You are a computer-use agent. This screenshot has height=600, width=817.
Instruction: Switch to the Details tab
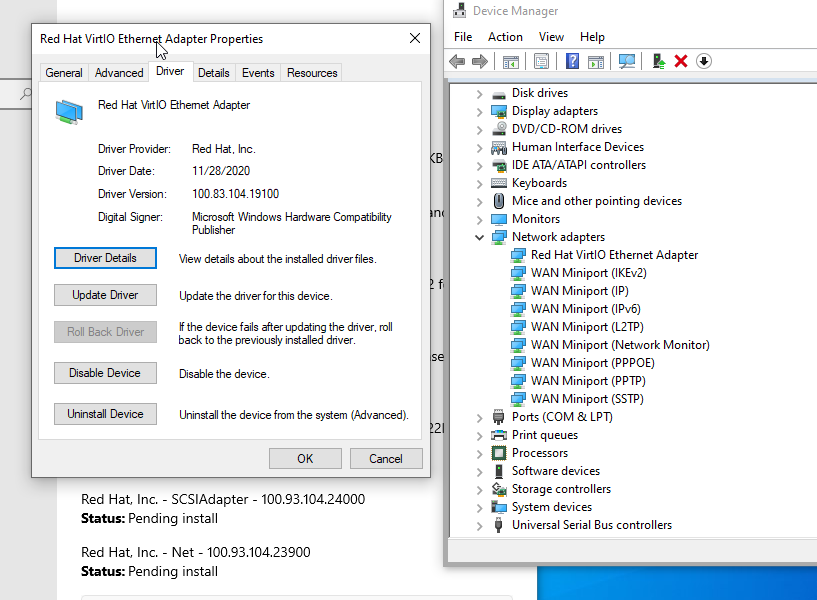pyautogui.click(x=214, y=73)
